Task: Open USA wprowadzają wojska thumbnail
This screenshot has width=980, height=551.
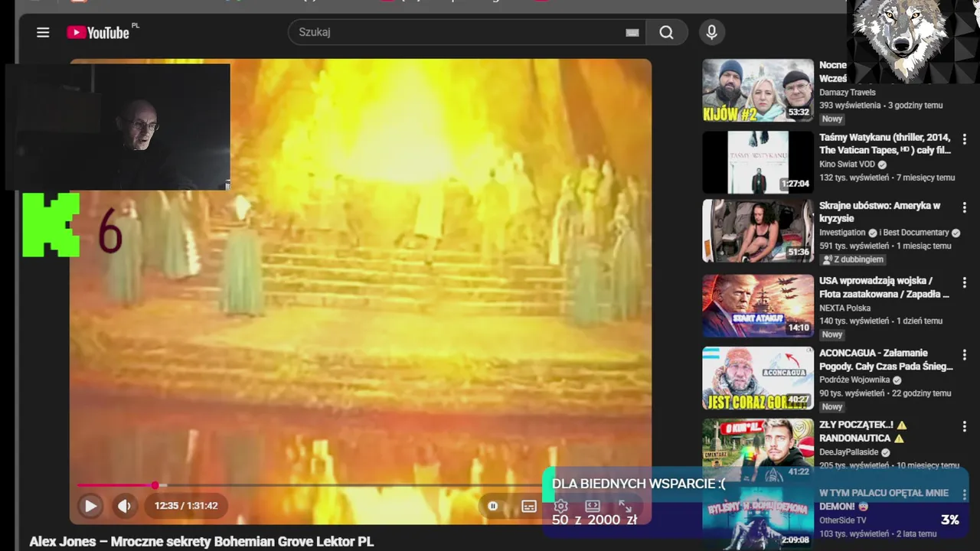Action: tap(758, 306)
